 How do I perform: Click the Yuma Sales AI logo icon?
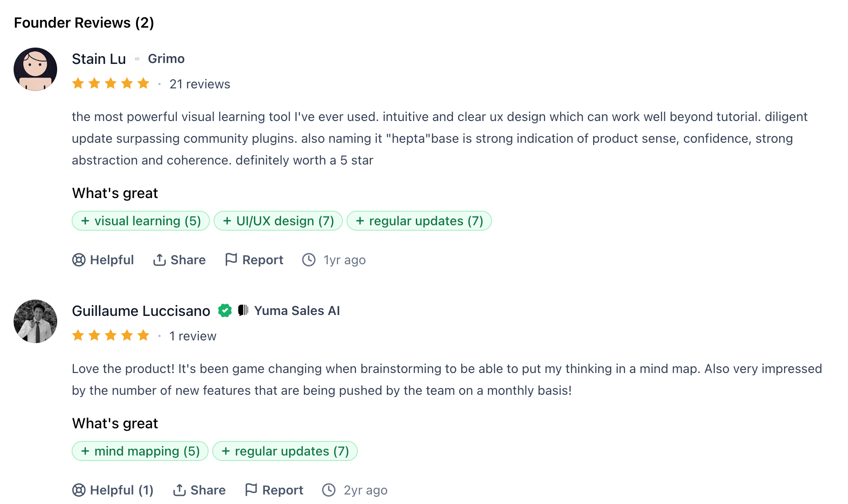tap(243, 310)
